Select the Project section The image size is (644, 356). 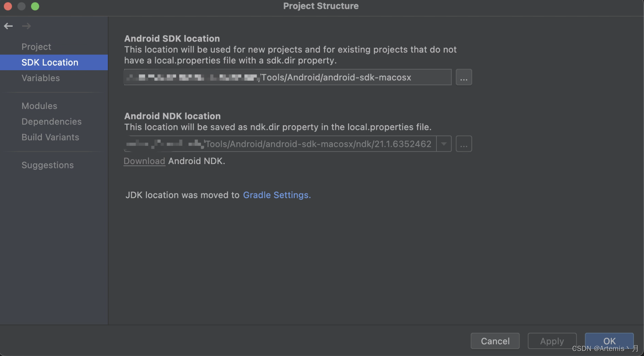pos(36,47)
